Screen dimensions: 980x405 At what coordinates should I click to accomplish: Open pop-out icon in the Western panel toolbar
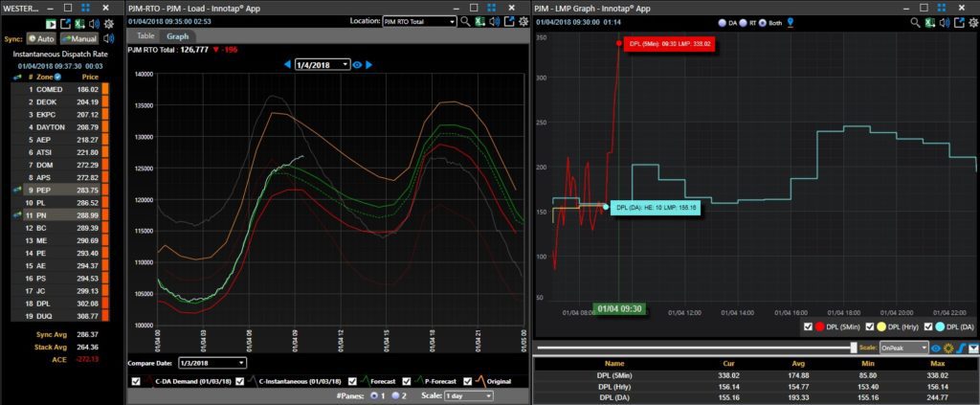(66, 24)
